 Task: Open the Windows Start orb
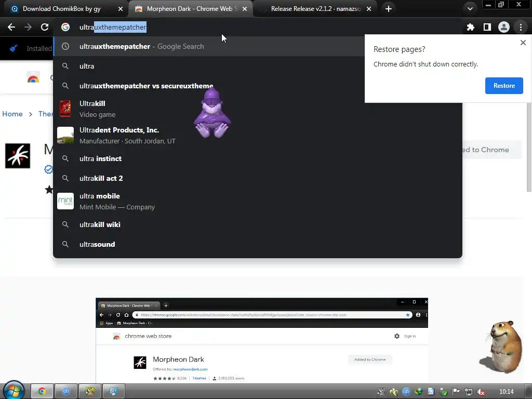14,391
